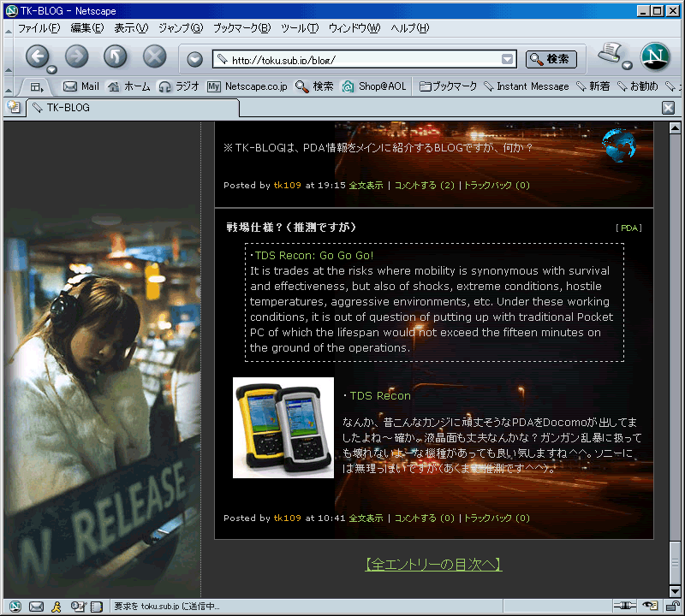Image resolution: width=685 pixels, height=616 pixels.
Task: Open the tk109 author link on the 19:15 post
Action: (x=287, y=185)
